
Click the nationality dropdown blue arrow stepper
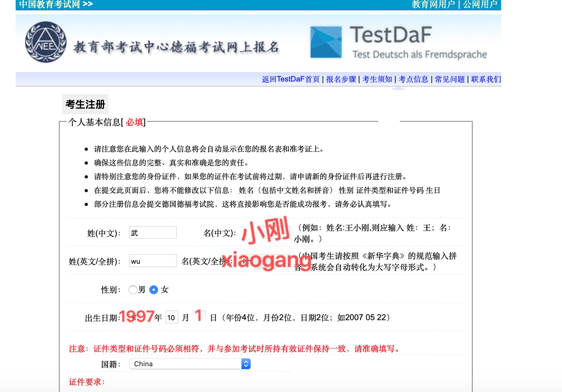246,364
